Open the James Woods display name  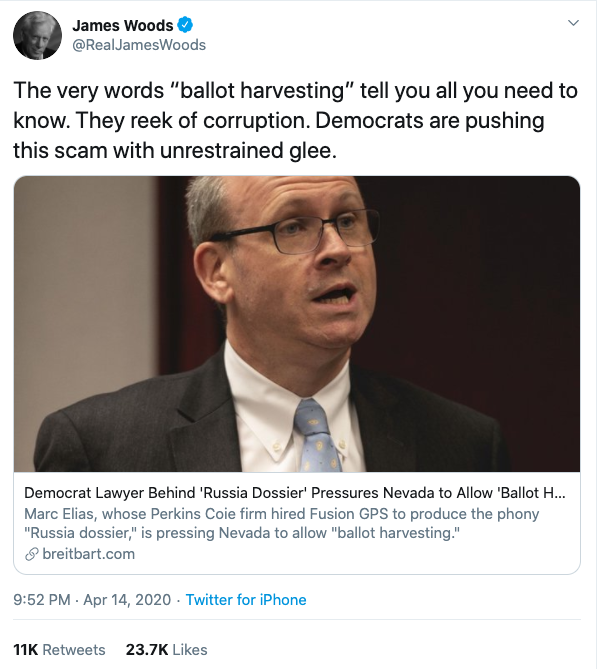[x=122, y=25]
